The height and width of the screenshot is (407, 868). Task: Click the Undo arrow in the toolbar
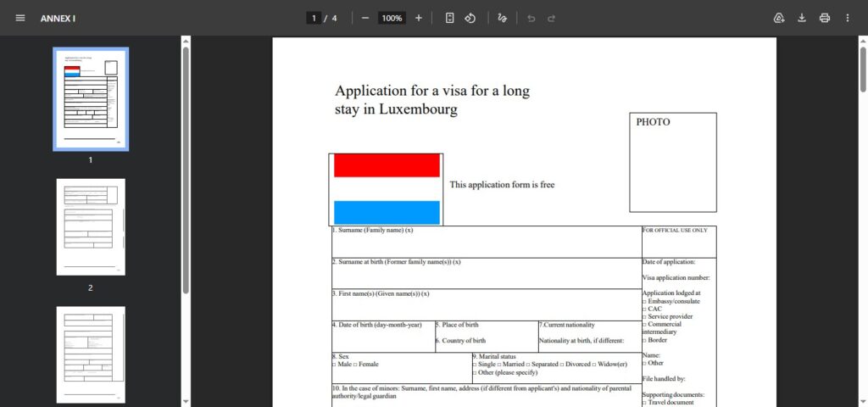(x=531, y=18)
